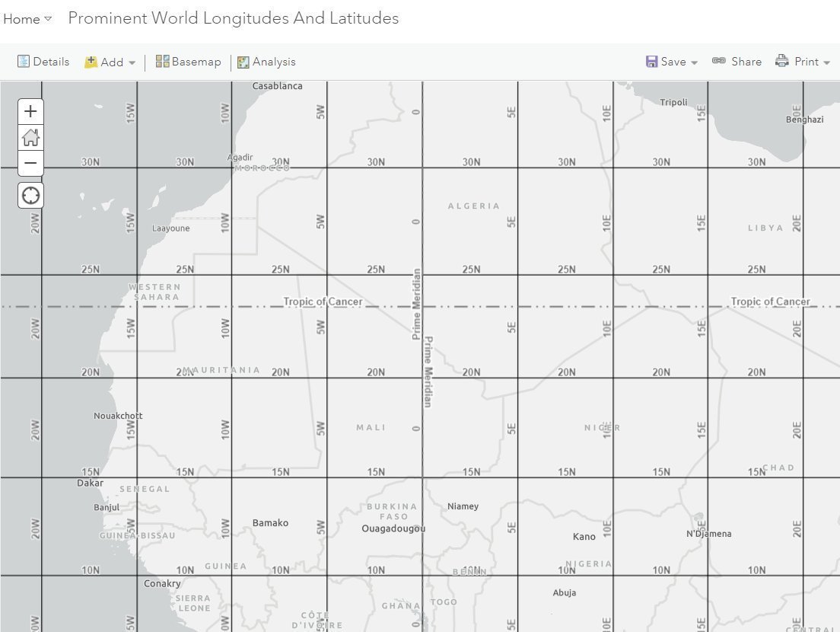Zoom out with the minus button
840x632 pixels.
tap(30, 163)
